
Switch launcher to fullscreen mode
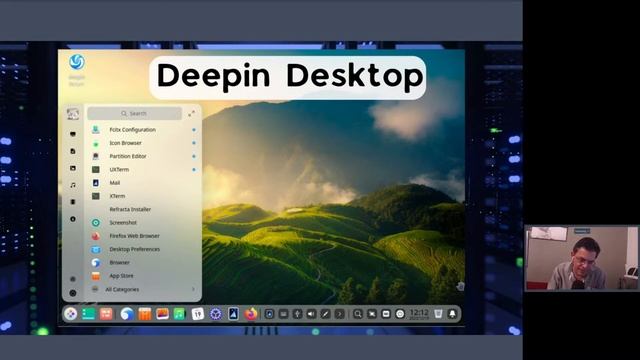(191, 113)
